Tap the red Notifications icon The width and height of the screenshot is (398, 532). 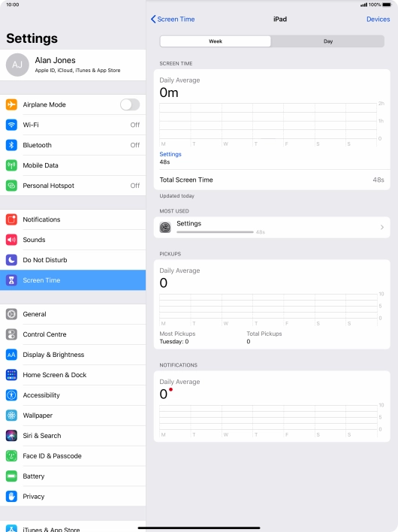point(11,219)
